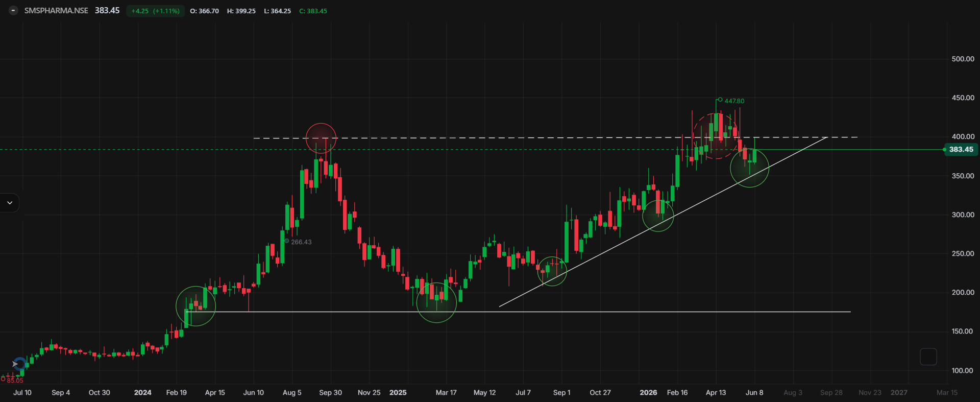Click the Sep 1 date label
Viewport: 980px width, 402px height.
point(562,393)
